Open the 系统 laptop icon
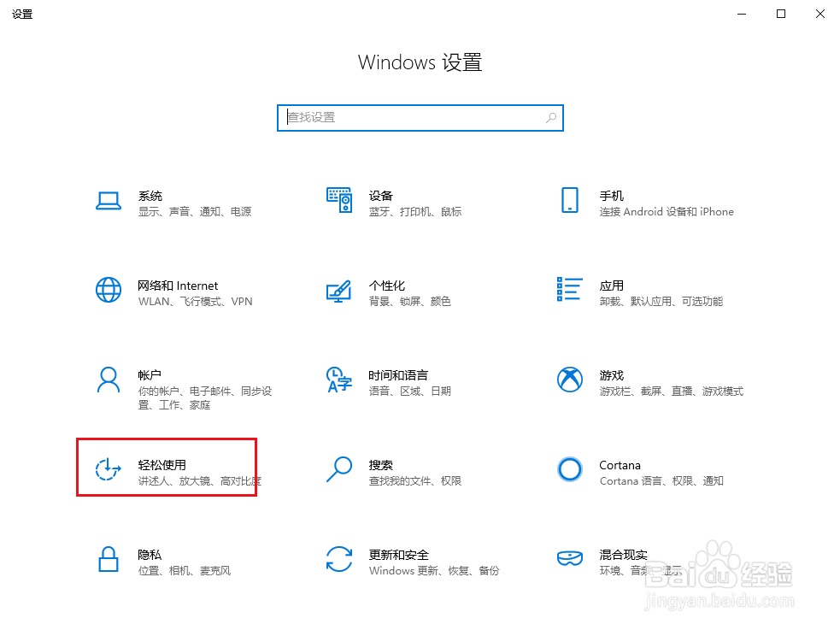 [109, 201]
